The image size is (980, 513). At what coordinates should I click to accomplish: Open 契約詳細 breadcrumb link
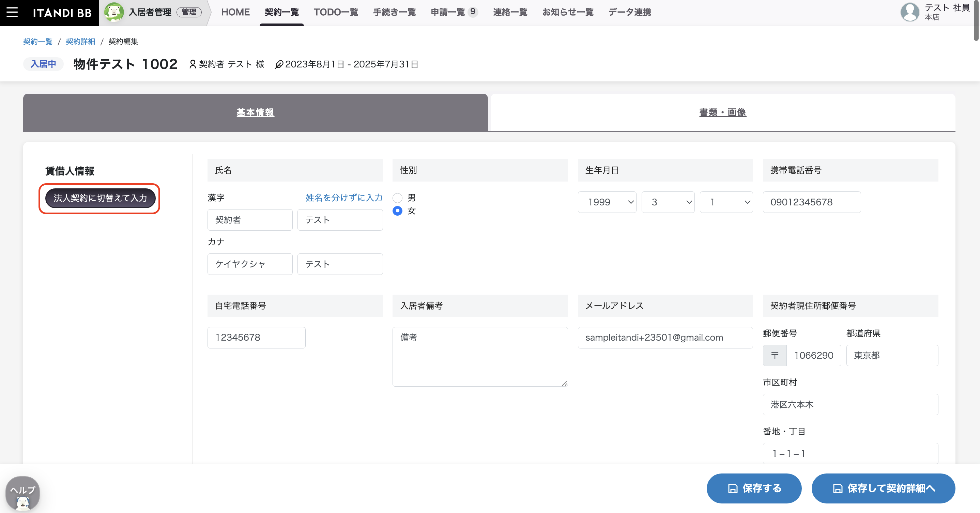pyautogui.click(x=81, y=42)
